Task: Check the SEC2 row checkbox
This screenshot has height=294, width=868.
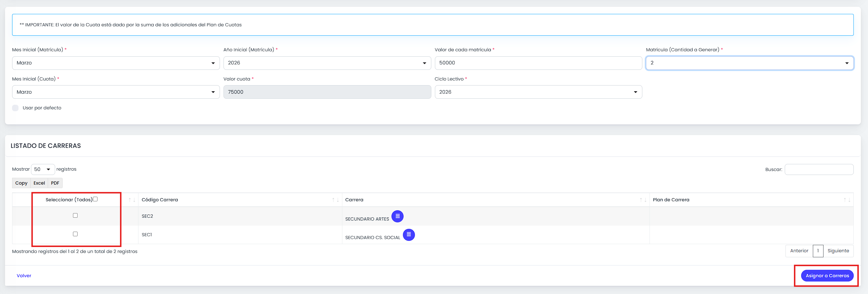Action: point(75,215)
